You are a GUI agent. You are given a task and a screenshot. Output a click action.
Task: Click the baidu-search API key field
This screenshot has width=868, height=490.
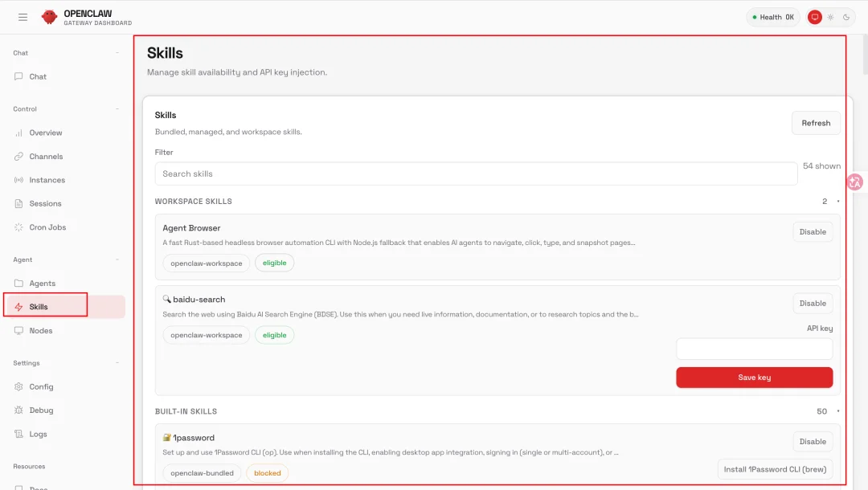coord(754,349)
